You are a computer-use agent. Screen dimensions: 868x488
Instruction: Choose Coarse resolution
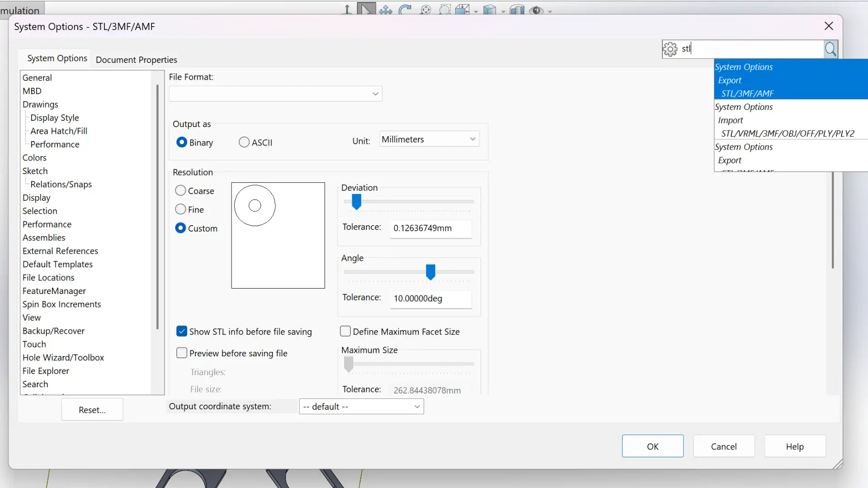195,191
